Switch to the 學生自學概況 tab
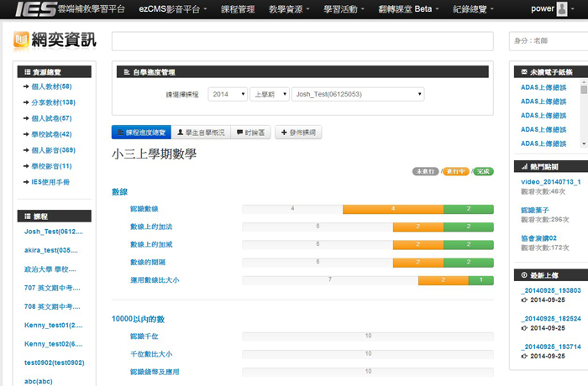 201,133
